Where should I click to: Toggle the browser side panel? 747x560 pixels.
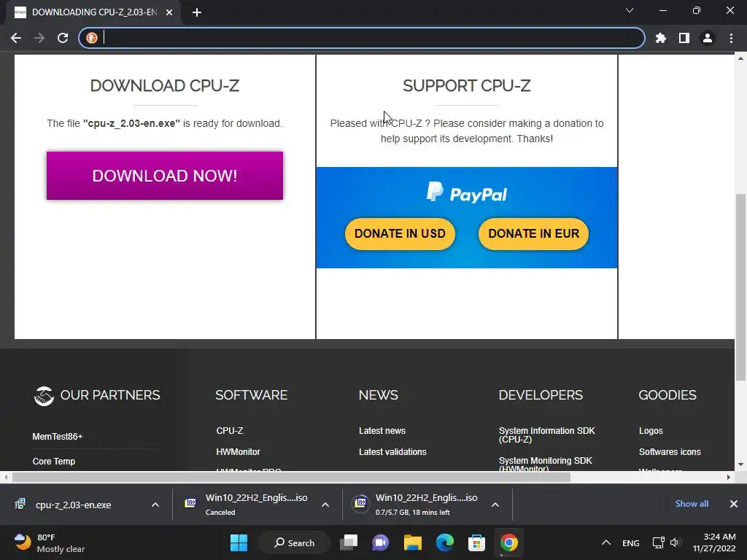coord(684,38)
